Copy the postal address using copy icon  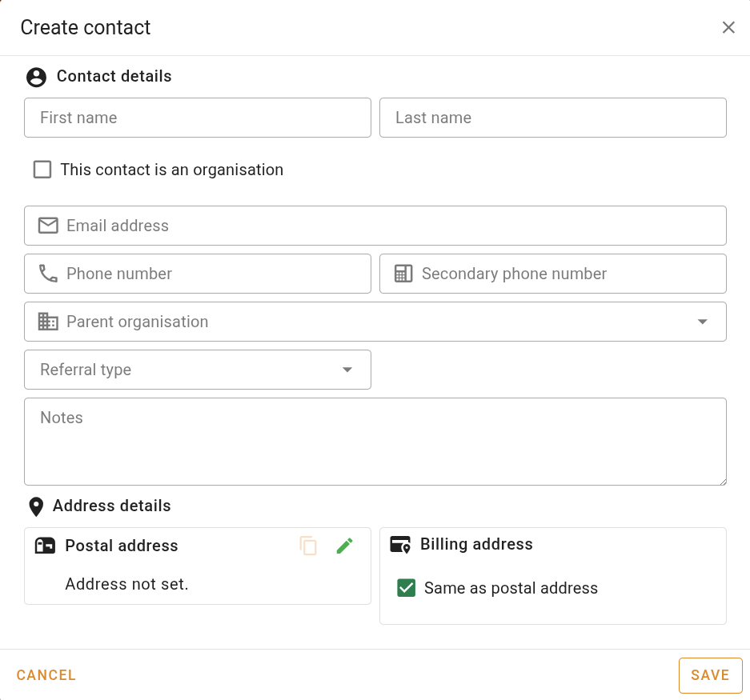(308, 546)
